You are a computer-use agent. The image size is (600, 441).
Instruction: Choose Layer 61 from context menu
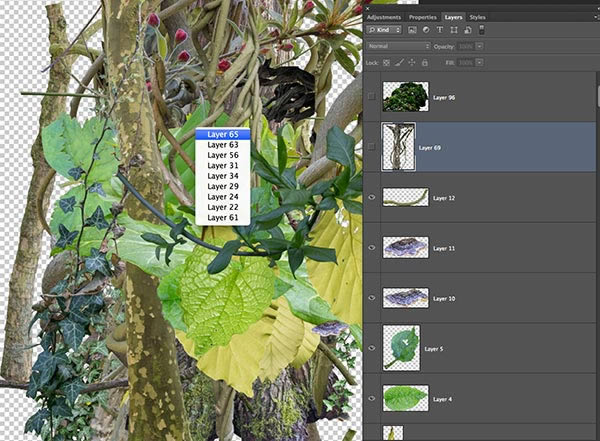click(x=223, y=217)
